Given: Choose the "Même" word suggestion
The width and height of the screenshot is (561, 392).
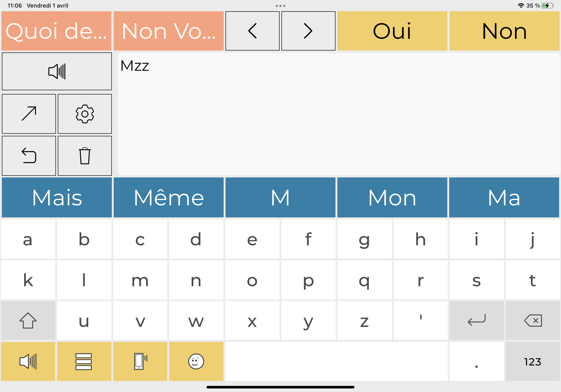Looking at the screenshot, I should (x=168, y=197).
